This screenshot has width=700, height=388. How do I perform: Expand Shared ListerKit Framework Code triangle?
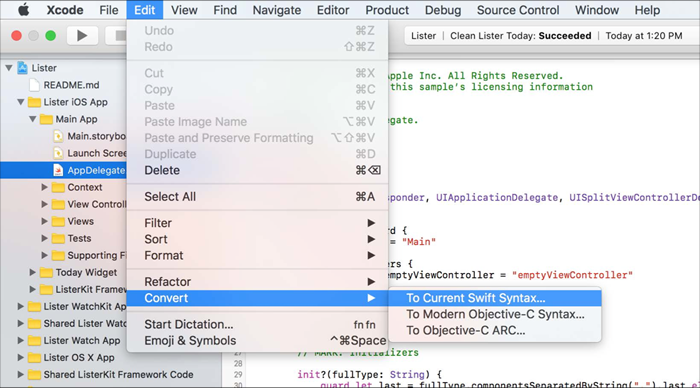(x=21, y=374)
